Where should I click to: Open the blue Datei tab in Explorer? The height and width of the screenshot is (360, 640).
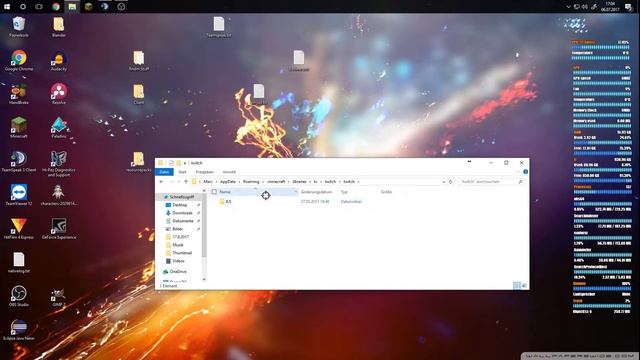pos(164,172)
